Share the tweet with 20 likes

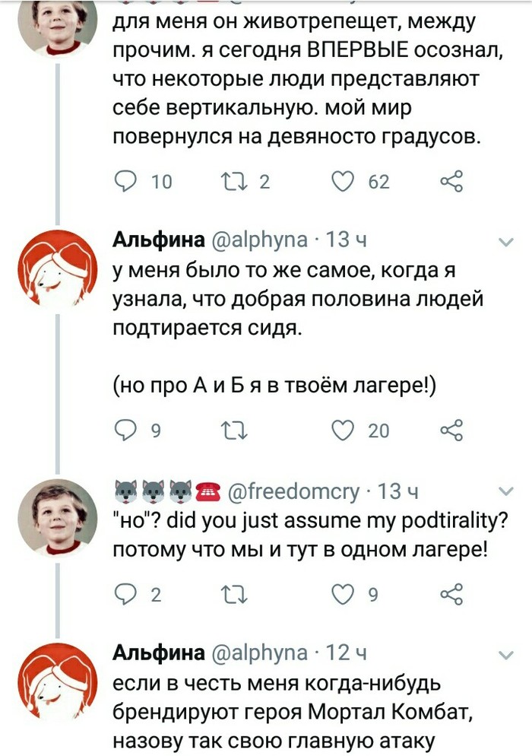[x=452, y=430]
